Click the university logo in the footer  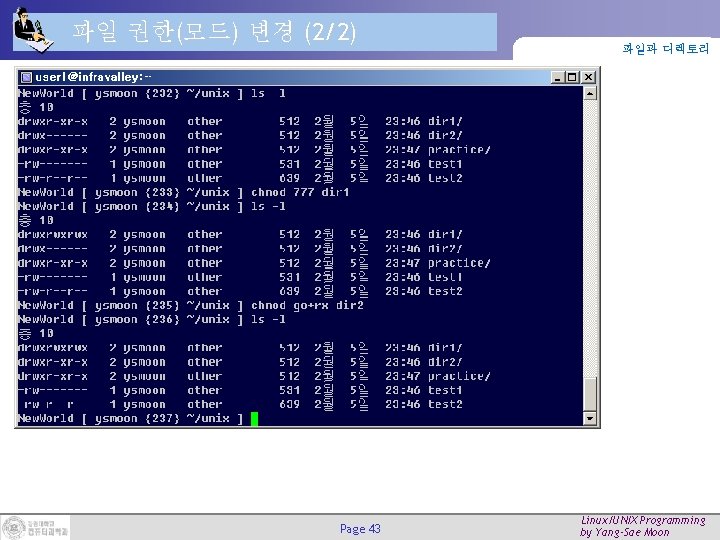(x=35, y=528)
